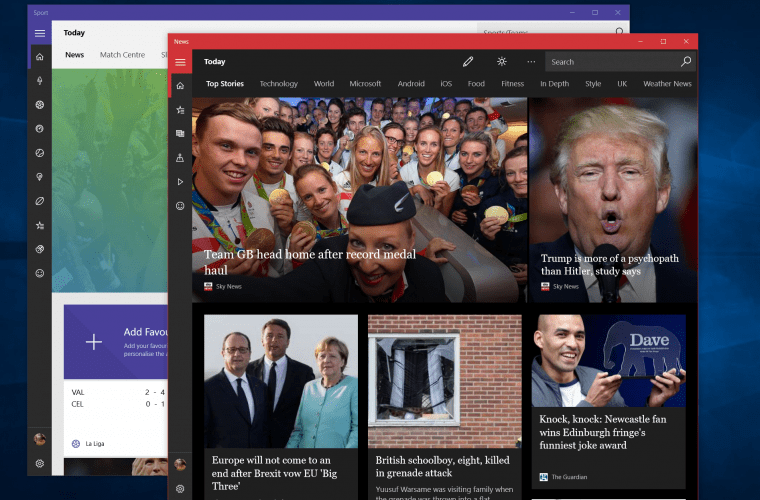760x500 pixels.
Task: Open the iOS tab
Action: click(446, 83)
